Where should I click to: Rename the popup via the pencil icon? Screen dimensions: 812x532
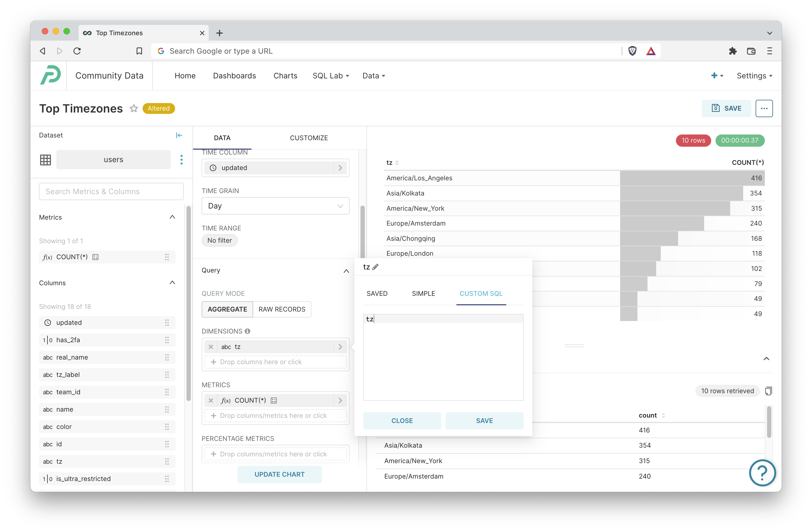pos(376,267)
